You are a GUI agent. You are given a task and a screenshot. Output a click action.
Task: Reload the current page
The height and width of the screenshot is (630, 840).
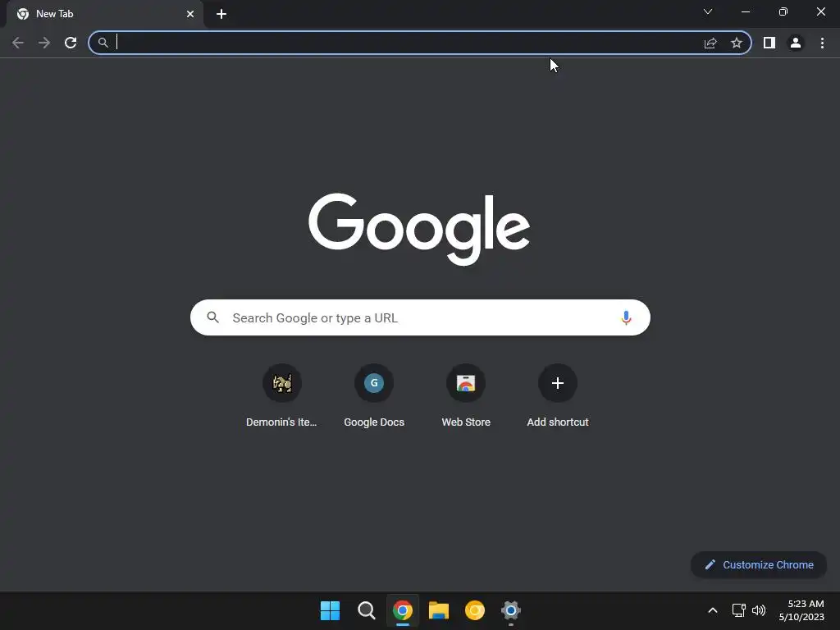pyautogui.click(x=71, y=43)
